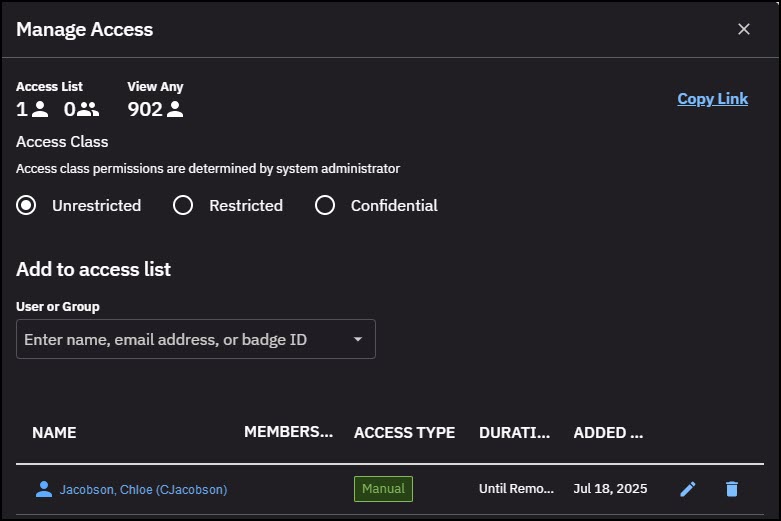Sort by the NAME column header

(54, 432)
